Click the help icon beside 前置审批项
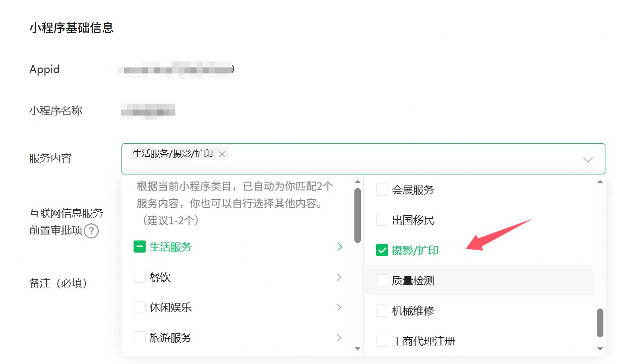Viewport: 617px width, 364px height. click(x=91, y=231)
